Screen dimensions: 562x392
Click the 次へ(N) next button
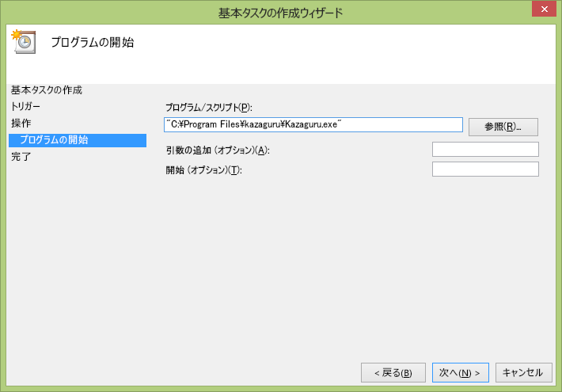(460, 373)
